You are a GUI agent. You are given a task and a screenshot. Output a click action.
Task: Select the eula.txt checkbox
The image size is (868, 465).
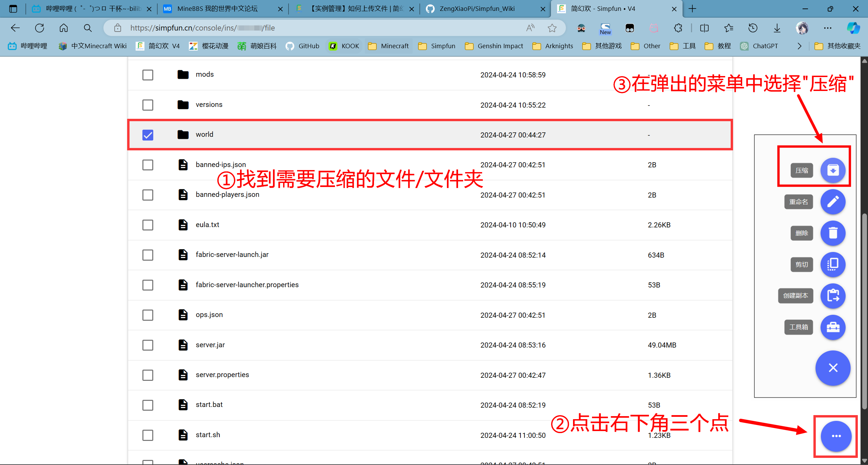[x=148, y=225]
